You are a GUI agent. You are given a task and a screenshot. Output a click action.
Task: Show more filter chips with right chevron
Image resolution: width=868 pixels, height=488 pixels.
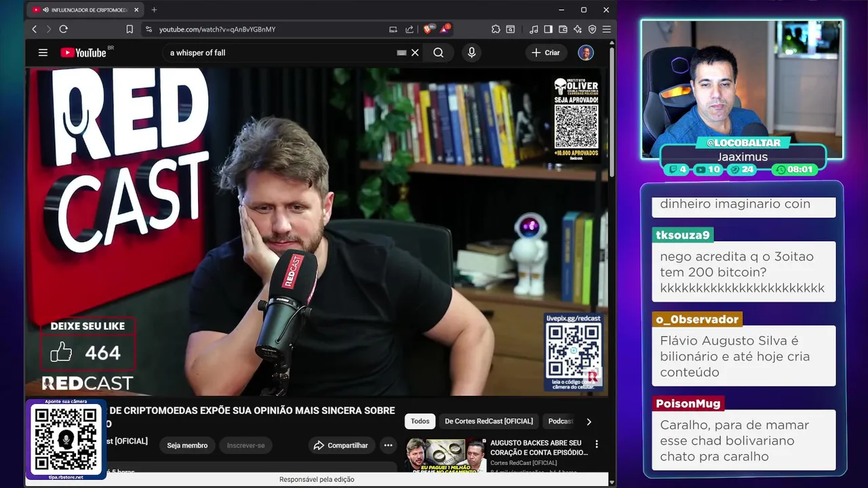pos(589,421)
